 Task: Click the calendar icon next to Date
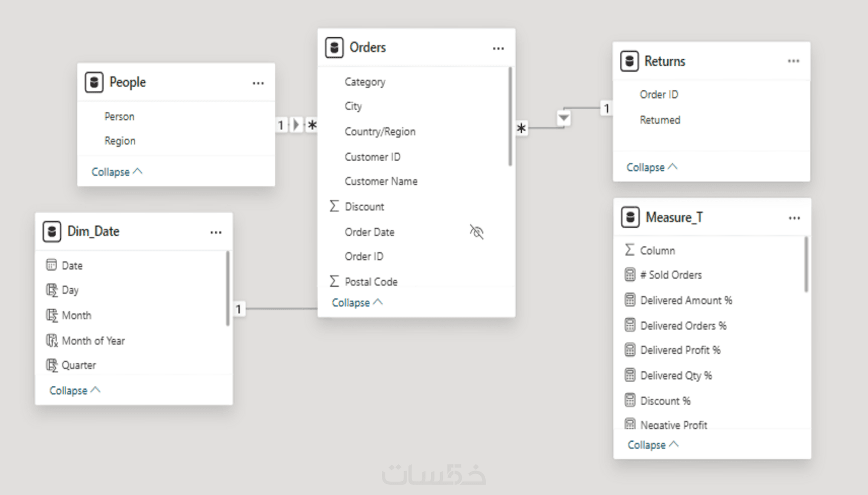click(52, 265)
